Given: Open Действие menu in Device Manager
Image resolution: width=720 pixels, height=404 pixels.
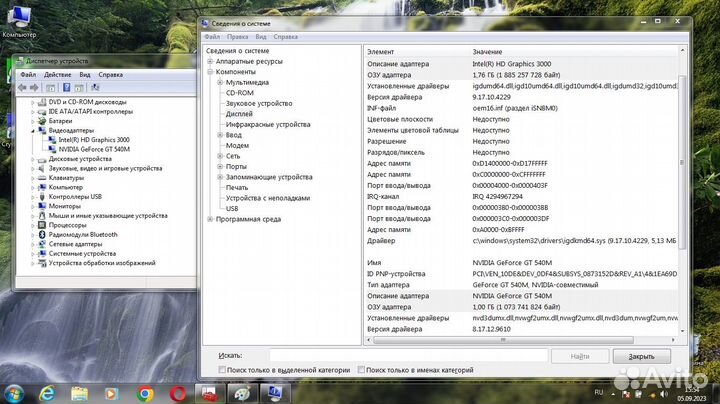Looking at the screenshot, I should click(x=57, y=74).
